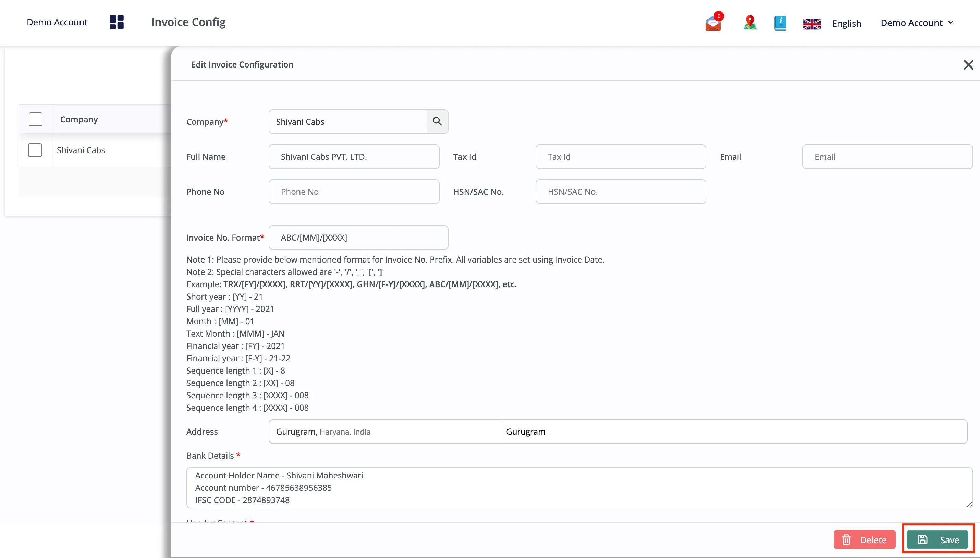Click the Full Name input field
The width and height of the screenshot is (980, 558).
click(354, 156)
